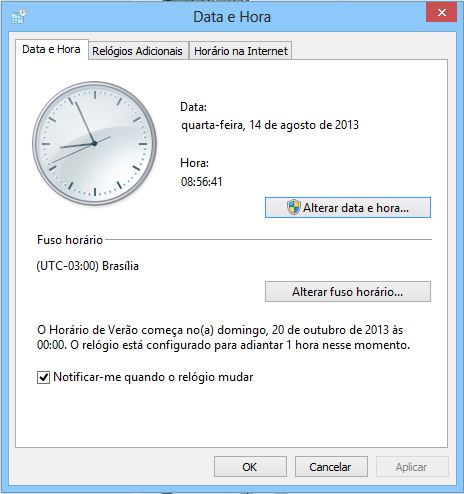Screen dimensions: 464x494
Task: Click the (UTC-03:00) Brasília time zone text
Action: tap(88, 266)
